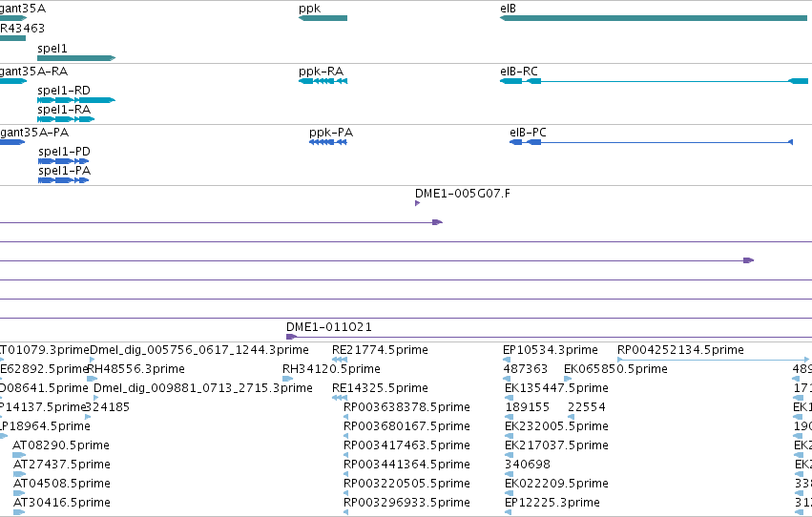Select the RH48556.3prime arrow glyph
Viewport: 812px width, 517px height.
click(x=93, y=379)
